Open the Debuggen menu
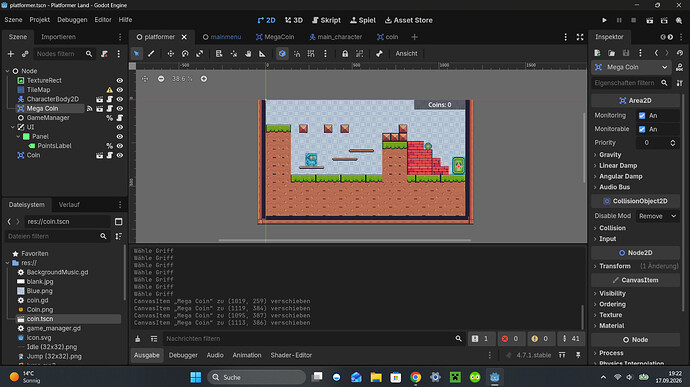Viewport: 690px width, 387px height. [x=72, y=20]
